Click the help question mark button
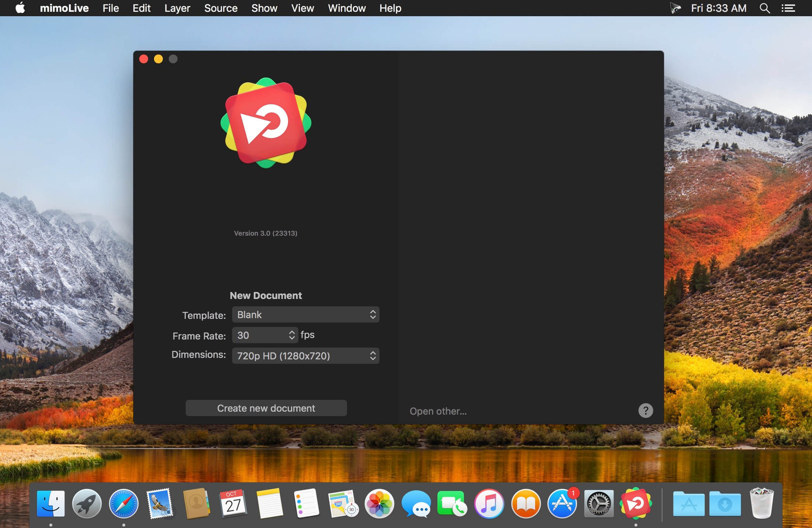The height and width of the screenshot is (528, 812). (645, 411)
